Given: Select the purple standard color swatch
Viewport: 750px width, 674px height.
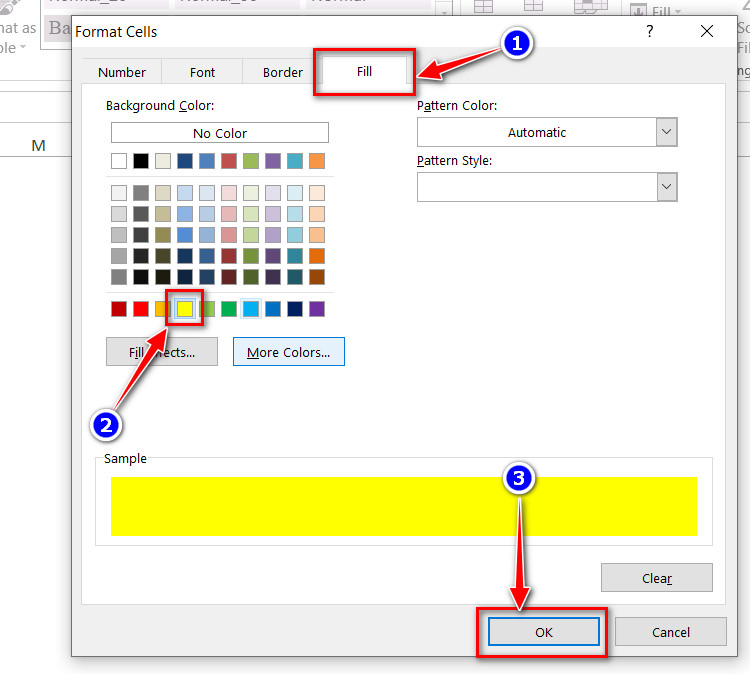Looking at the screenshot, I should pos(317,309).
